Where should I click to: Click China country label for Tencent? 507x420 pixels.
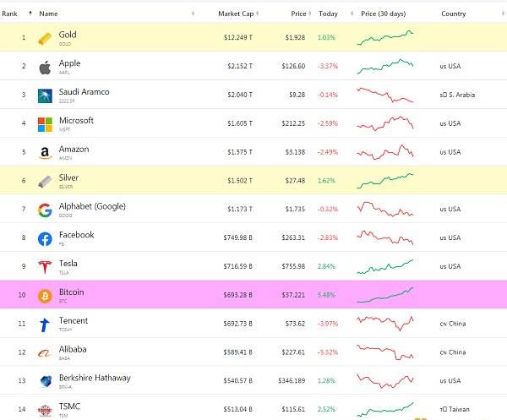point(453,324)
